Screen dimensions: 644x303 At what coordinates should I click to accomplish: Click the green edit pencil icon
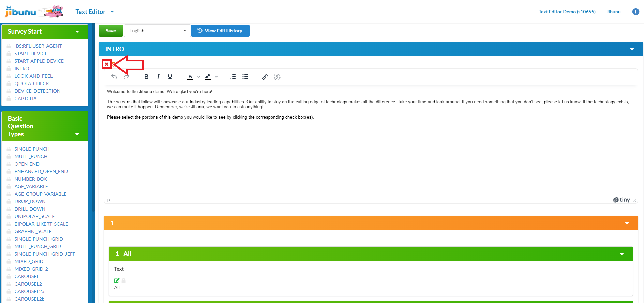[117, 281]
